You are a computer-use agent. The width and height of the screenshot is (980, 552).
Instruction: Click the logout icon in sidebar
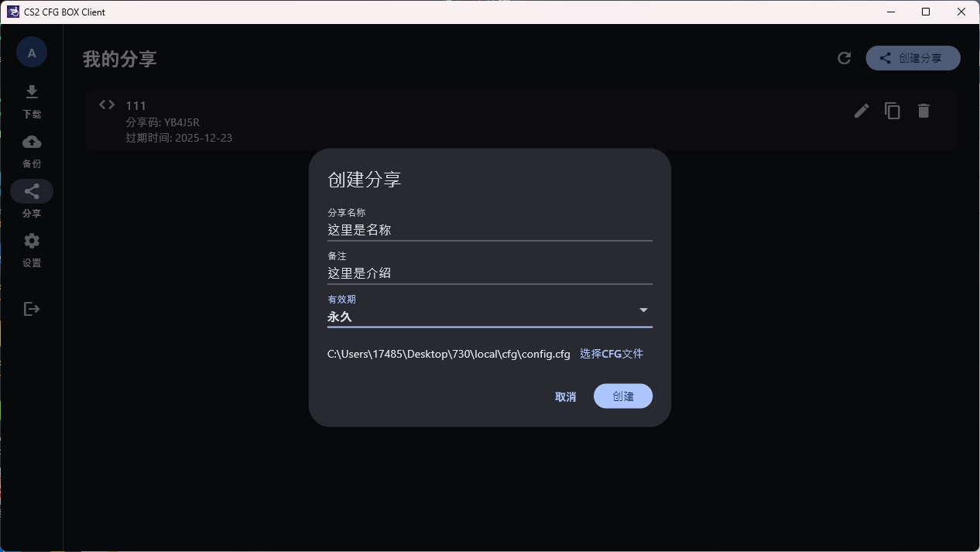[32, 309]
